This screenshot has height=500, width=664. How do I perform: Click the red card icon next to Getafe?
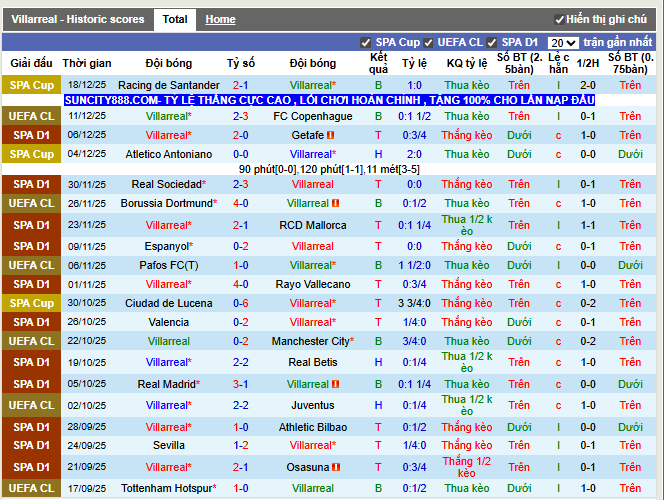[x=331, y=135]
